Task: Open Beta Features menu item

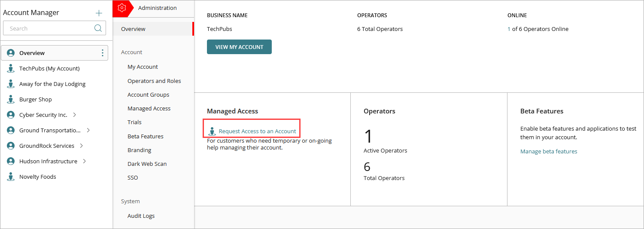Action: [x=145, y=136]
